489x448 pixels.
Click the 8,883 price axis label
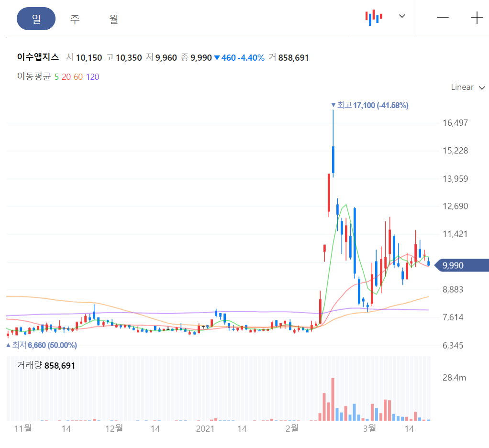click(453, 290)
